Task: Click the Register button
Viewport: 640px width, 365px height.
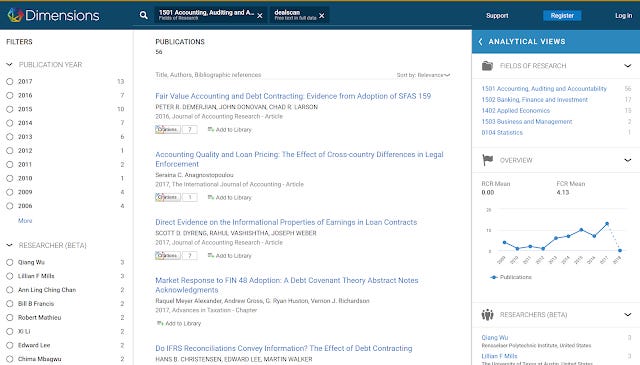Action: 562,16
